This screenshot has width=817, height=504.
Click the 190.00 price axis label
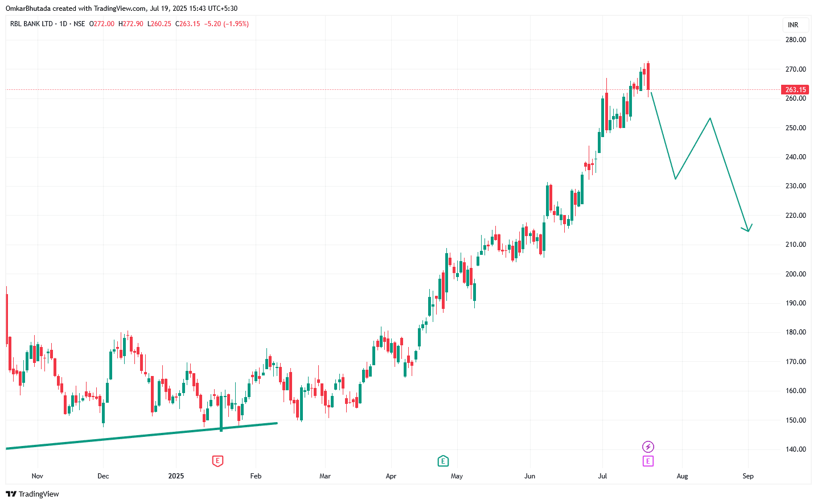pos(795,303)
